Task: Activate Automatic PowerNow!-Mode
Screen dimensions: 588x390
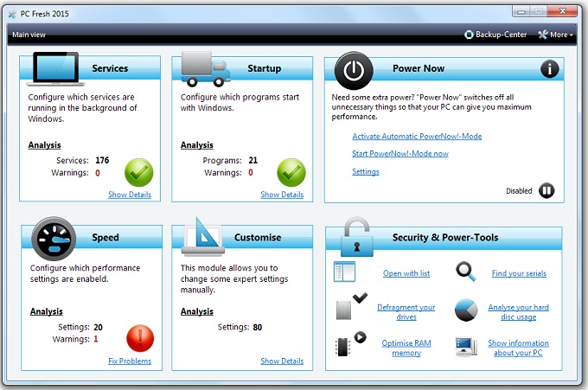Action: point(417,137)
